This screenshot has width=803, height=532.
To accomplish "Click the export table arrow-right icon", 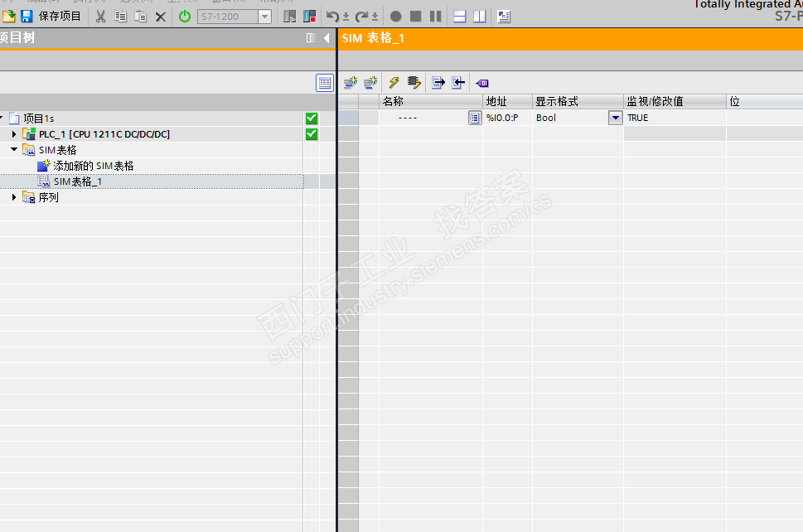I will point(438,82).
